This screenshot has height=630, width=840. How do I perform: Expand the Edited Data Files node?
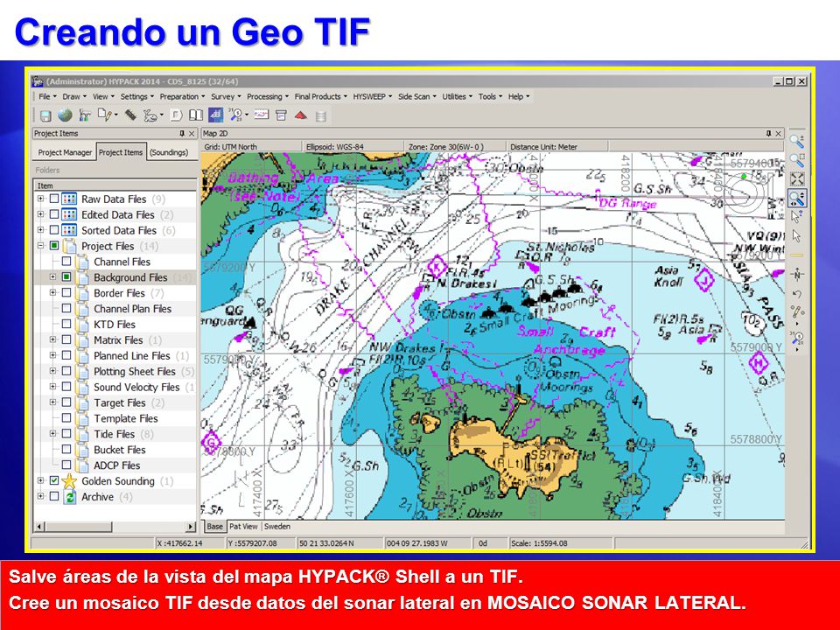tap(41, 214)
